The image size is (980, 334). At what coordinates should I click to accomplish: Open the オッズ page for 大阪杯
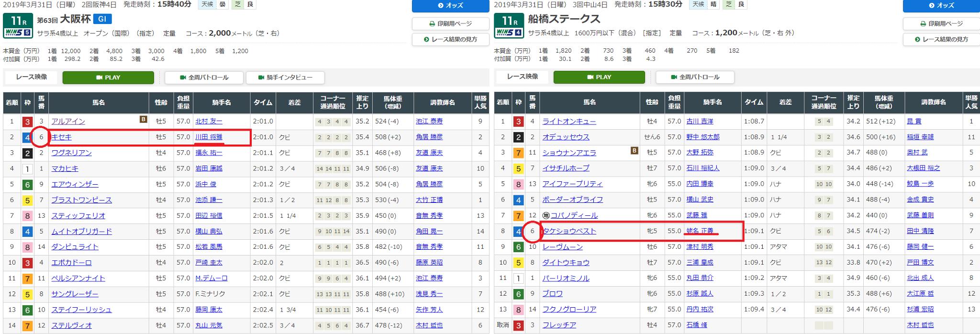pos(450,5)
